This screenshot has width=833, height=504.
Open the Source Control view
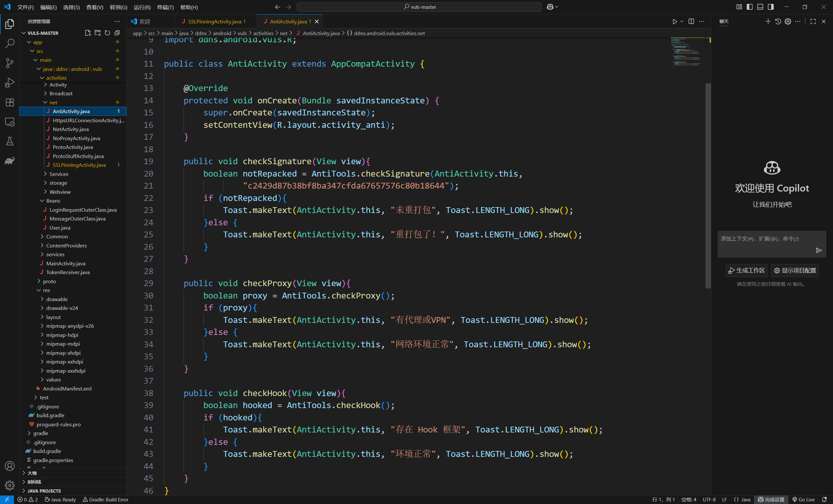pyautogui.click(x=10, y=63)
